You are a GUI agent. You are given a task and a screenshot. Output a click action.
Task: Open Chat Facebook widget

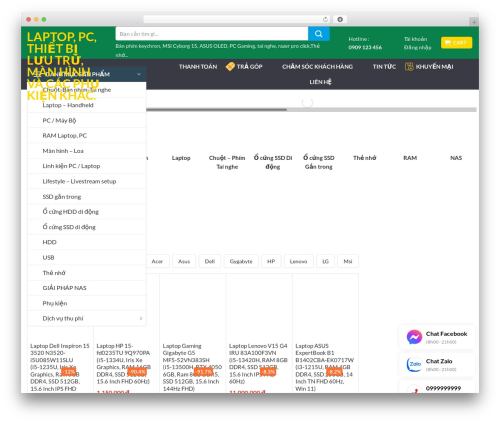[x=437, y=337]
